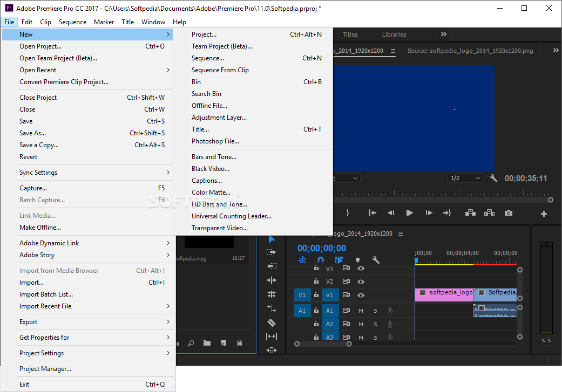
Task: Play the program monitor video
Action: click(409, 213)
